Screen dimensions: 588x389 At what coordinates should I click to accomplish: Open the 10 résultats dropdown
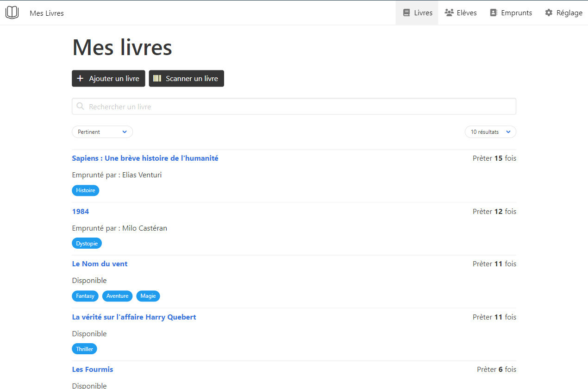tap(490, 132)
